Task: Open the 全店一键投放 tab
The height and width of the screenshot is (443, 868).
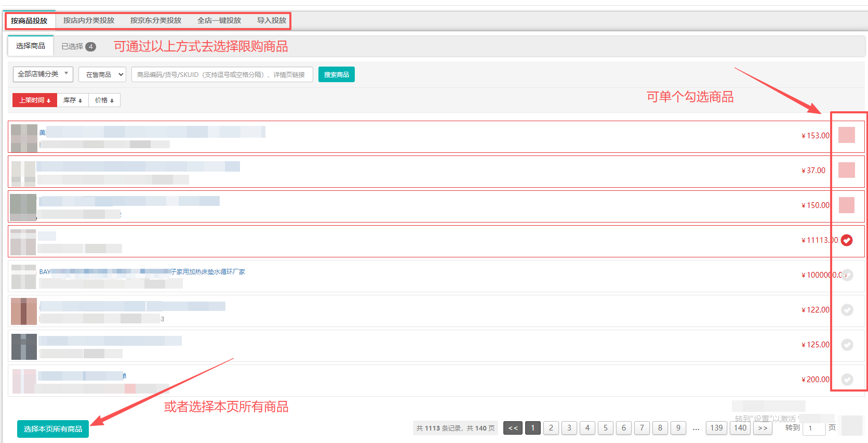Action: [219, 21]
